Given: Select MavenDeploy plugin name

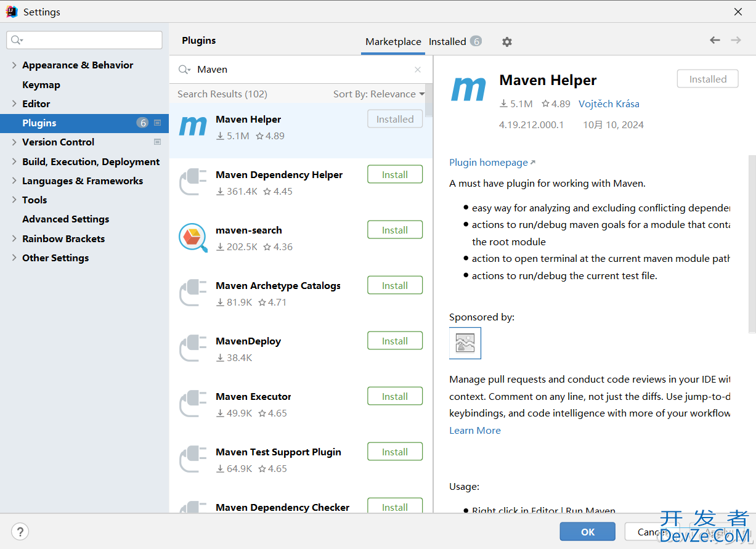Looking at the screenshot, I should point(248,341).
